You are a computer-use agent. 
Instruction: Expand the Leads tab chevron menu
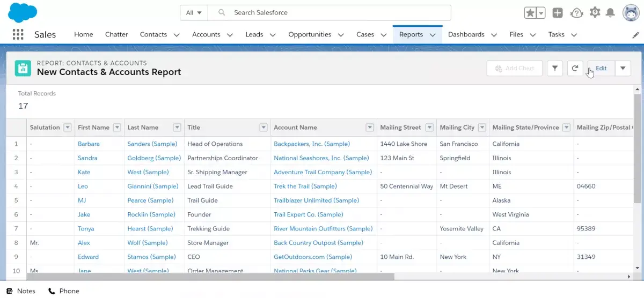tap(273, 35)
